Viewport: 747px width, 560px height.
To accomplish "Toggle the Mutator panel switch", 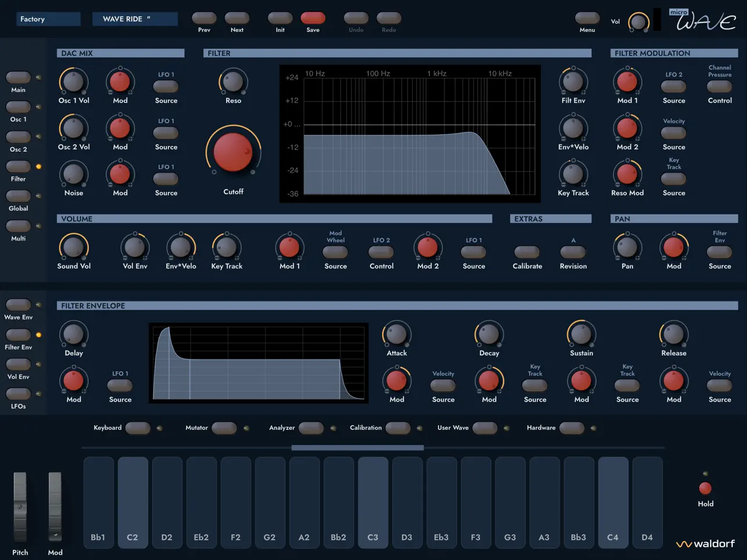I will 224,428.
